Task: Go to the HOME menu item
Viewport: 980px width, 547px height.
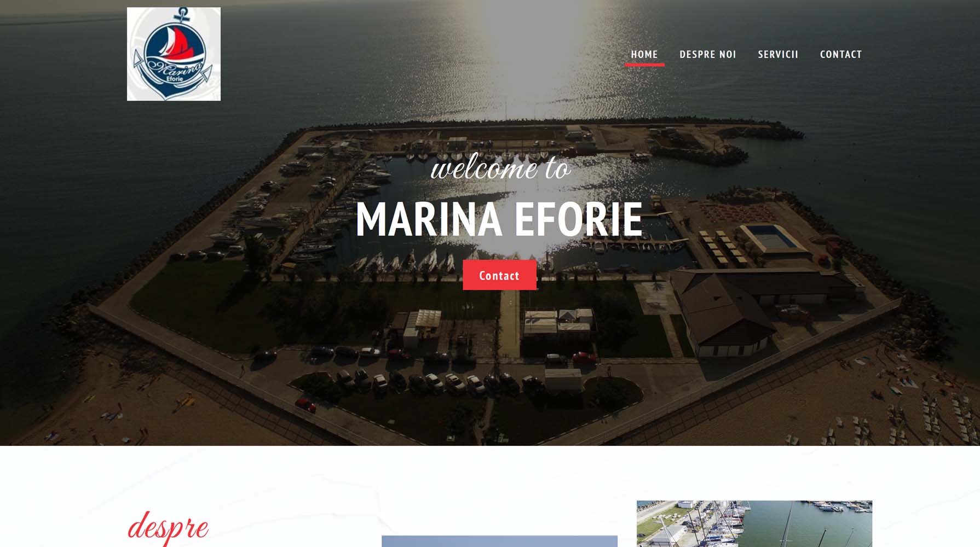Action: click(644, 54)
